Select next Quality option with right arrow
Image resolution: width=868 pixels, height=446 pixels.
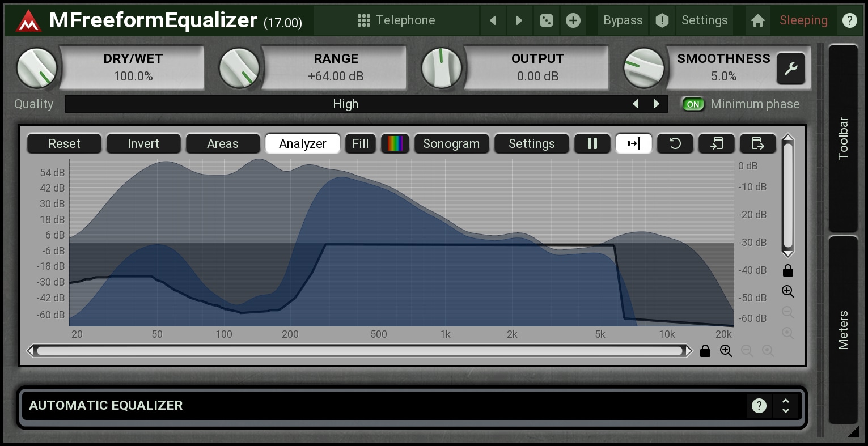pyautogui.click(x=657, y=104)
